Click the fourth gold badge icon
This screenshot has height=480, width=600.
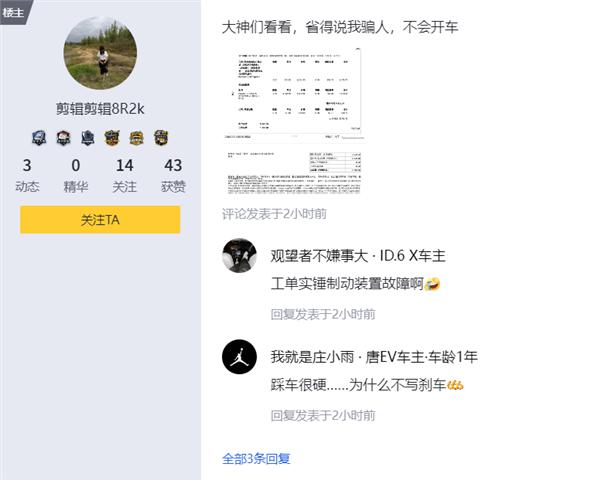click(112, 138)
